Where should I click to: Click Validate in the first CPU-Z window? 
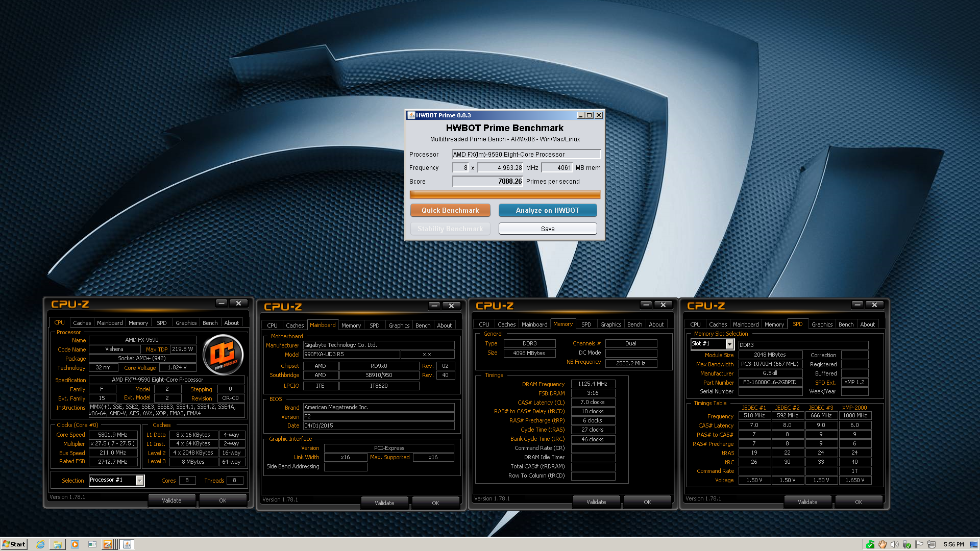tap(171, 500)
